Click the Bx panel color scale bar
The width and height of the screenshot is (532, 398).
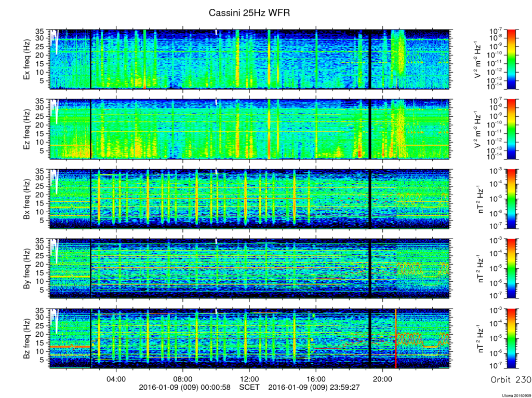pyautogui.click(x=511, y=199)
